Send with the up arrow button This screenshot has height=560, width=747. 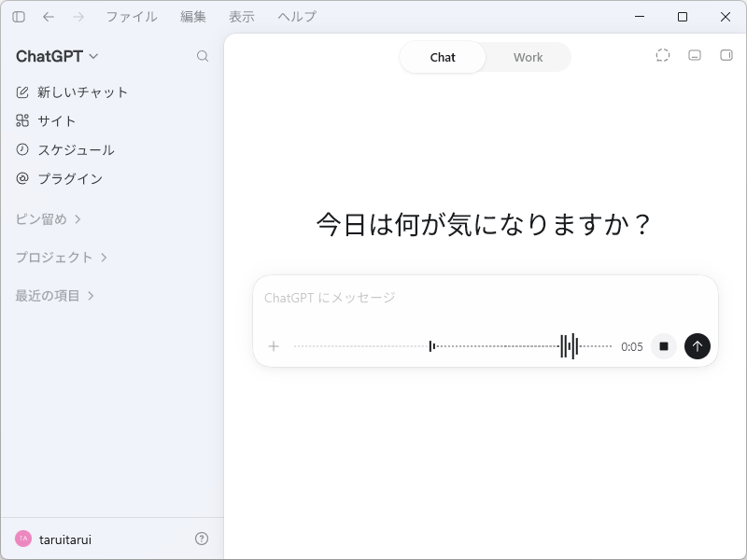pos(697,346)
